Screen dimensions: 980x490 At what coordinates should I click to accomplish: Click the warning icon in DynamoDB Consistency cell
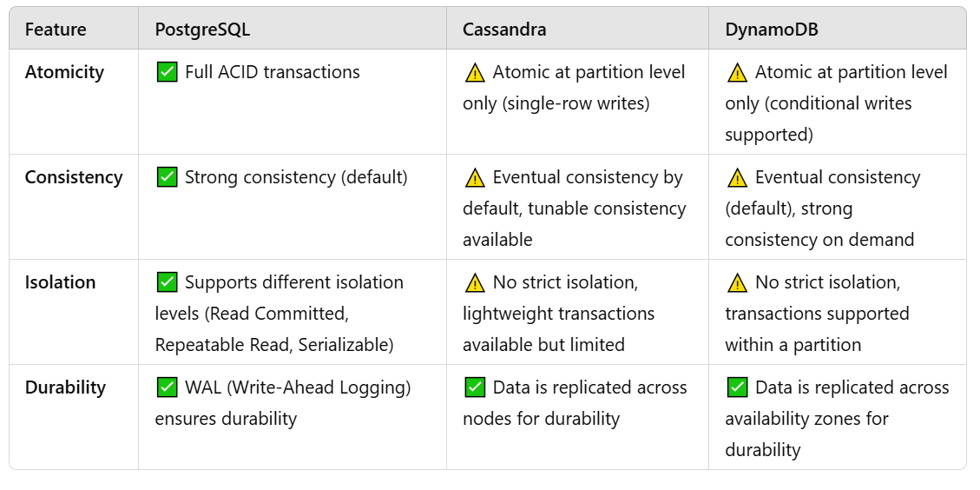pyautogui.click(x=738, y=178)
